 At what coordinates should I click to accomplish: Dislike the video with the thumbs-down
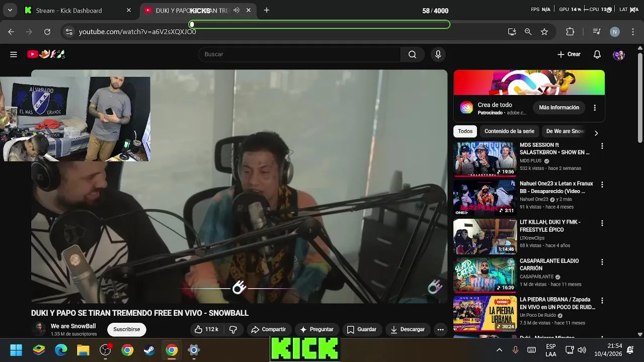(233, 329)
